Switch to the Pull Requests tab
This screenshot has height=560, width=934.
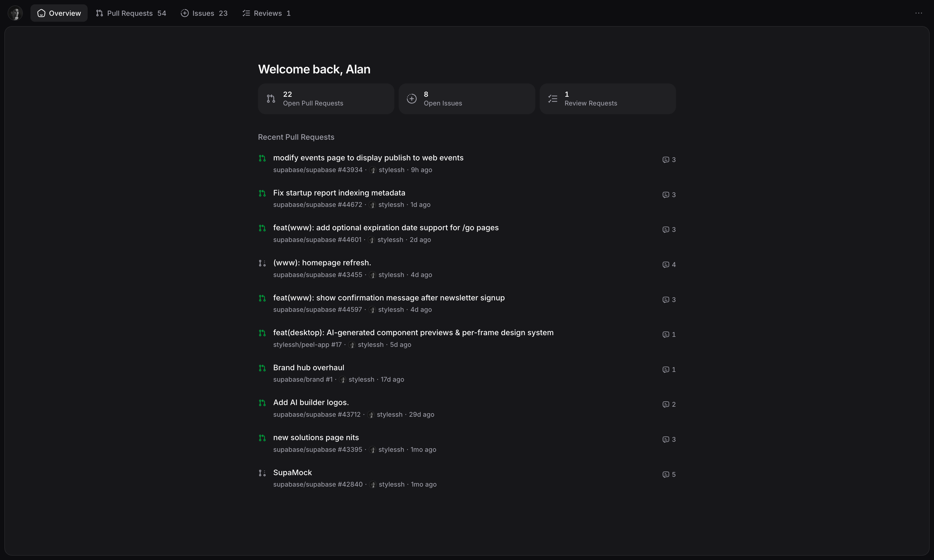[x=131, y=13]
